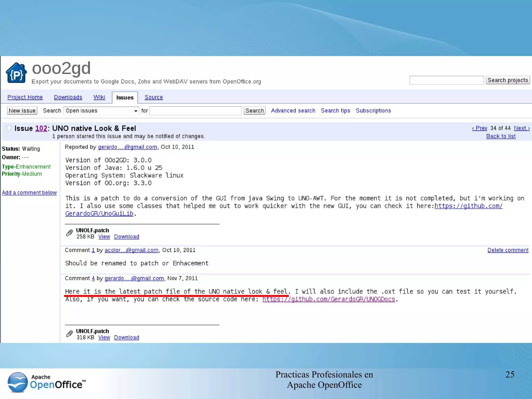Open the Advanced search link
Screen dimensions: 532x399
pyautogui.click(x=293, y=111)
